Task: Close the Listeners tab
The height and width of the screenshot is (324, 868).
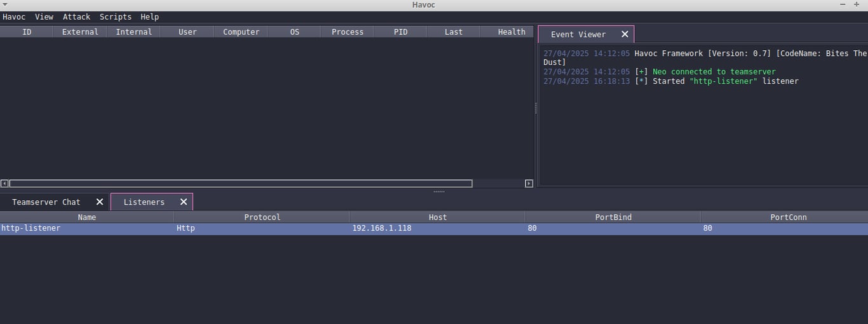Action: pyautogui.click(x=184, y=202)
